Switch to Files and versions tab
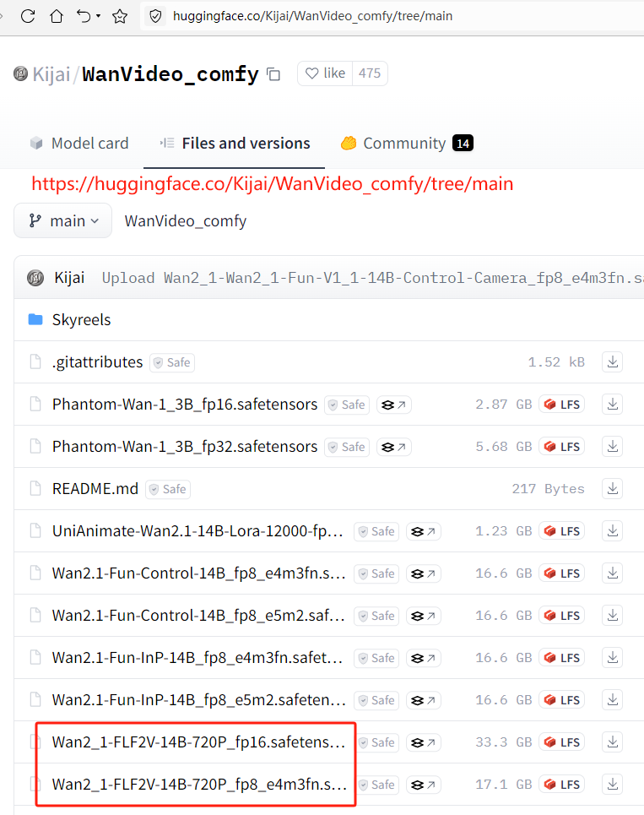This screenshot has height=815, width=644. click(x=235, y=144)
